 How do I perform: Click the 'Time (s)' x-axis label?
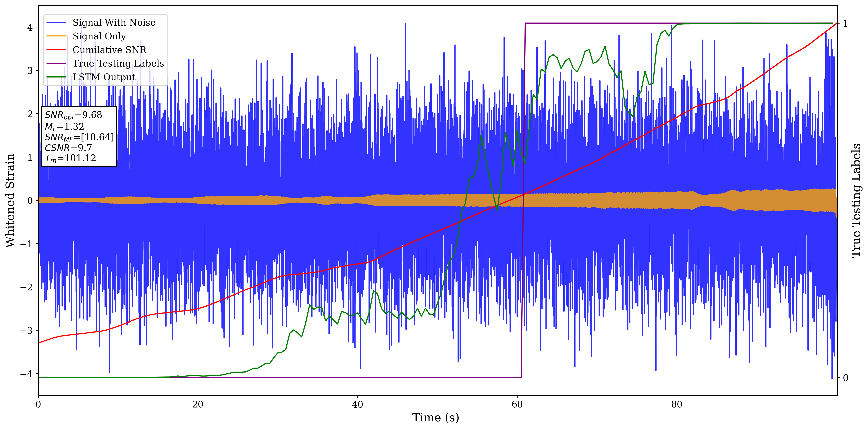[x=435, y=418]
